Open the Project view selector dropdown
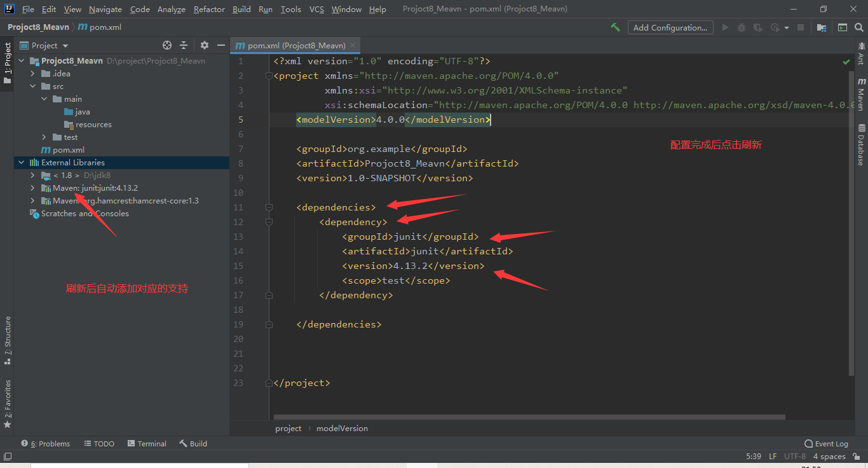 [44, 45]
